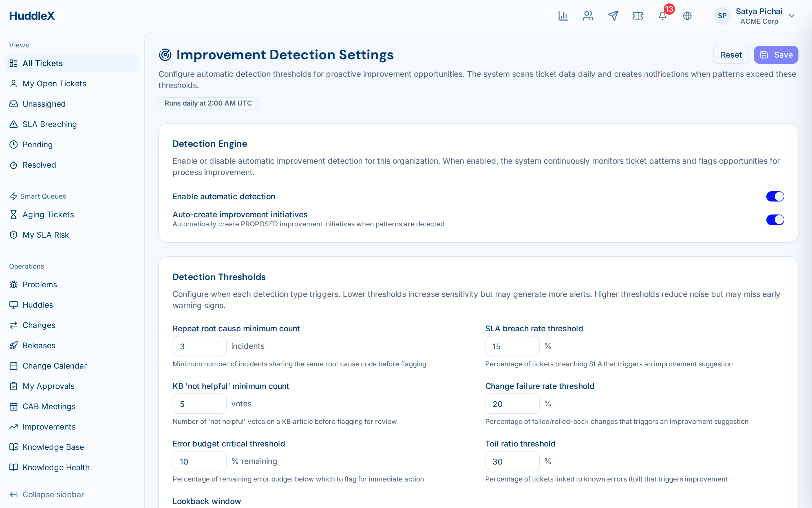Click the Knowledge Health book icon
This screenshot has width=812, height=508.
(14, 467)
